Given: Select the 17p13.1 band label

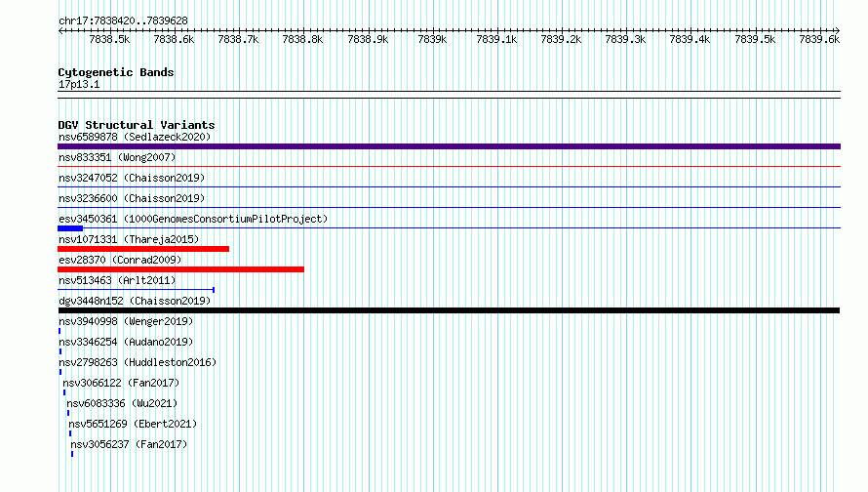Looking at the screenshot, I should [x=79, y=84].
